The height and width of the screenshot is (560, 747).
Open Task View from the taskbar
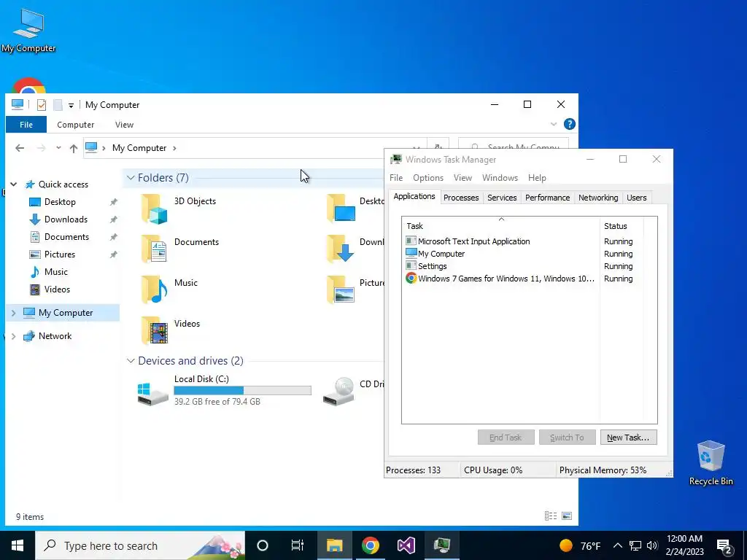click(298, 545)
